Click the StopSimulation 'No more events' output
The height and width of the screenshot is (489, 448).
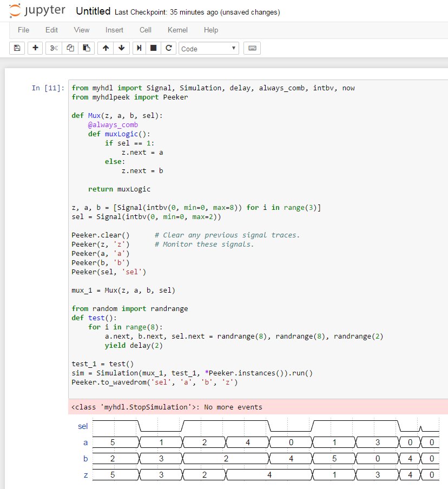pyautogui.click(x=167, y=407)
